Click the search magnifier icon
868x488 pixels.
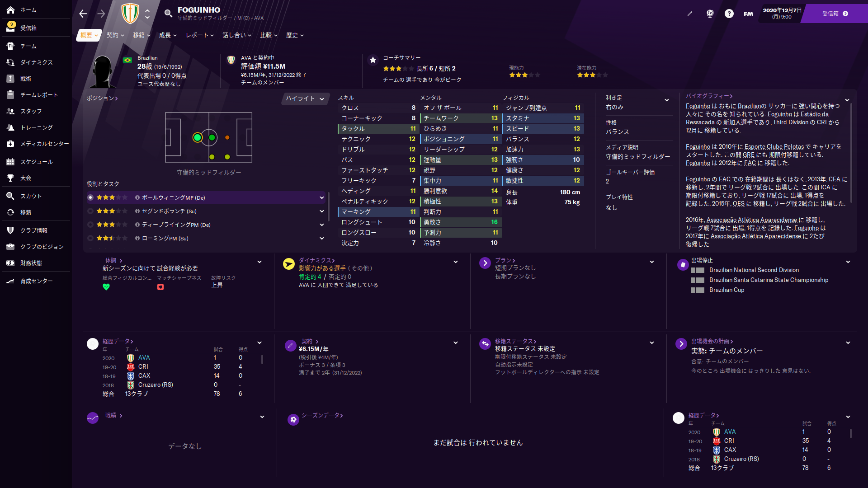[x=168, y=14]
